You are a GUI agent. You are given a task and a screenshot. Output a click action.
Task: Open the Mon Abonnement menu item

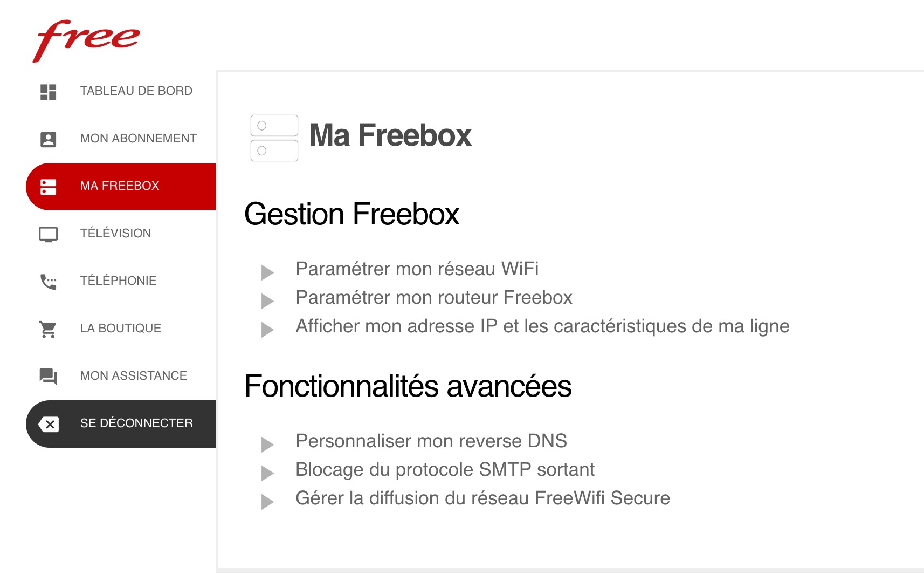pyautogui.click(x=138, y=139)
